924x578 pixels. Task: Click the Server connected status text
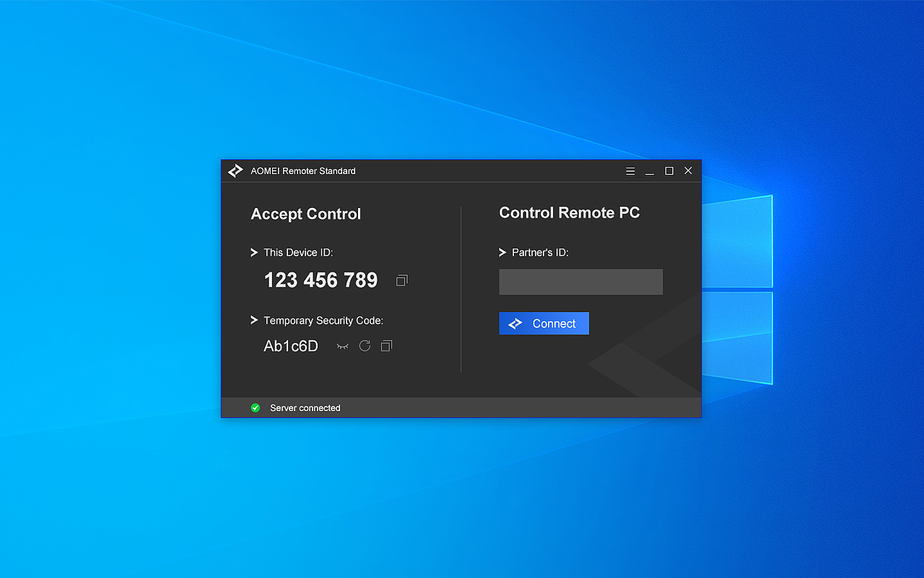[x=305, y=408]
